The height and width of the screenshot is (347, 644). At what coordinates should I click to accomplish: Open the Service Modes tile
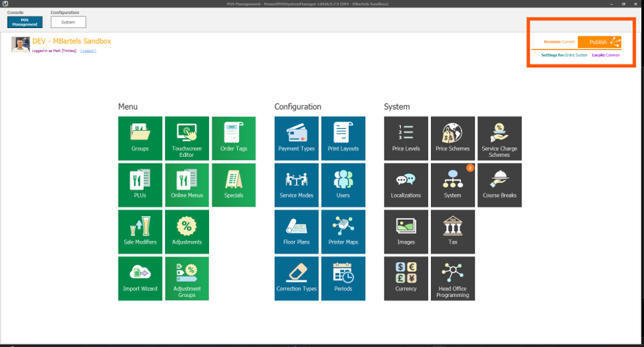297,185
